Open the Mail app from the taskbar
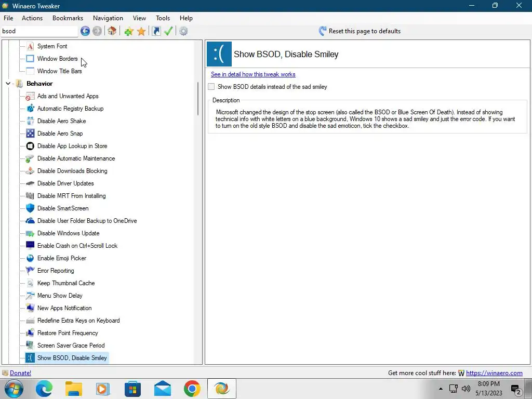The height and width of the screenshot is (399, 532). click(163, 389)
